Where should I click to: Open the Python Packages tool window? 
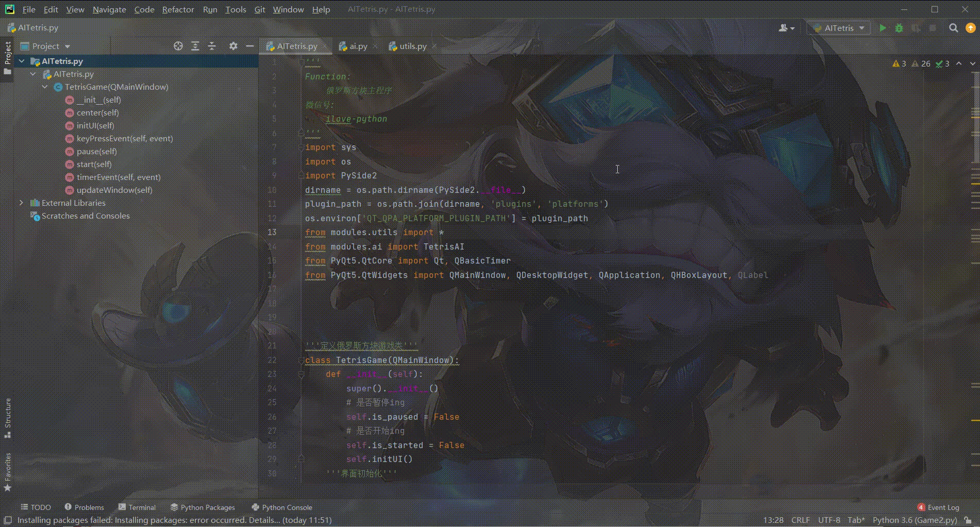202,507
